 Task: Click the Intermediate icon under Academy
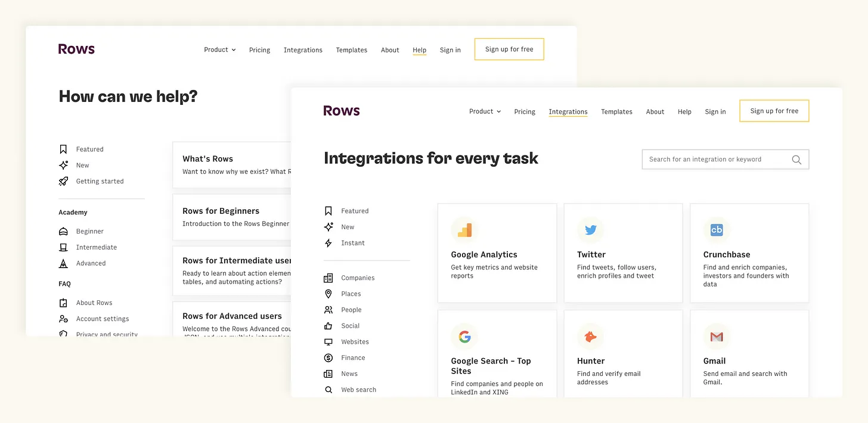[x=63, y=247]
